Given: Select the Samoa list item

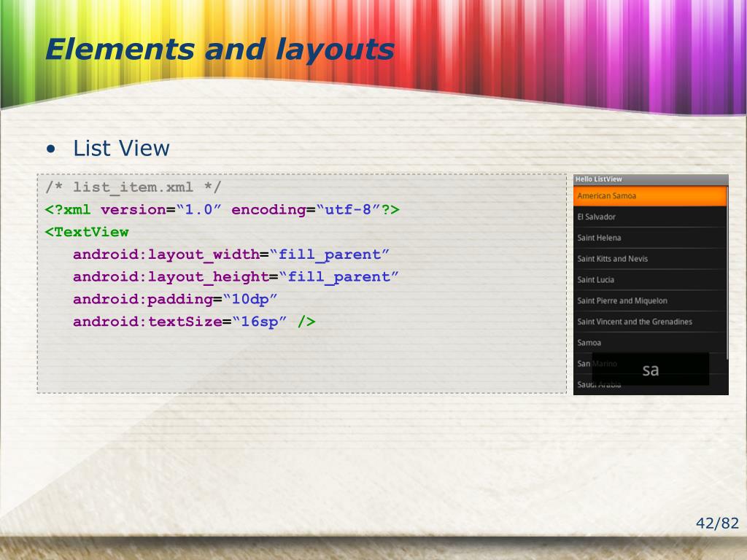Looking at the screenshot, I should (x=650, y=343).
